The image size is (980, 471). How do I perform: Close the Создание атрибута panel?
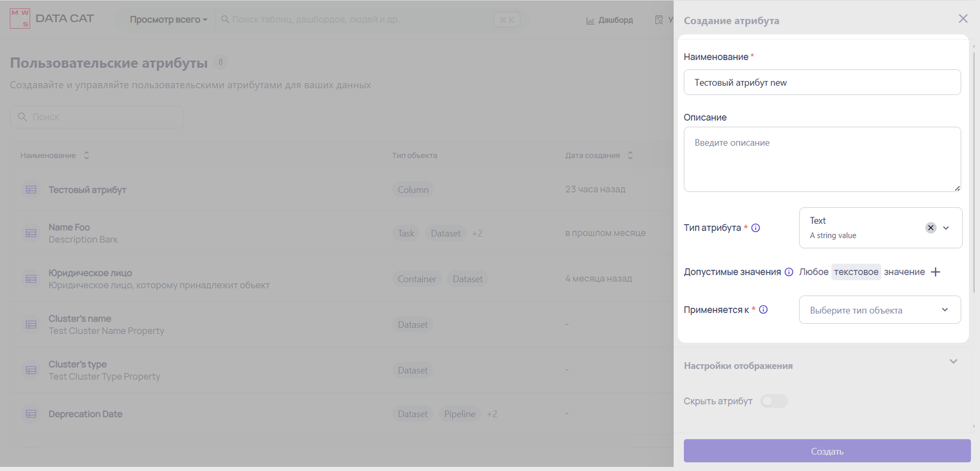[x=963, y=19]
